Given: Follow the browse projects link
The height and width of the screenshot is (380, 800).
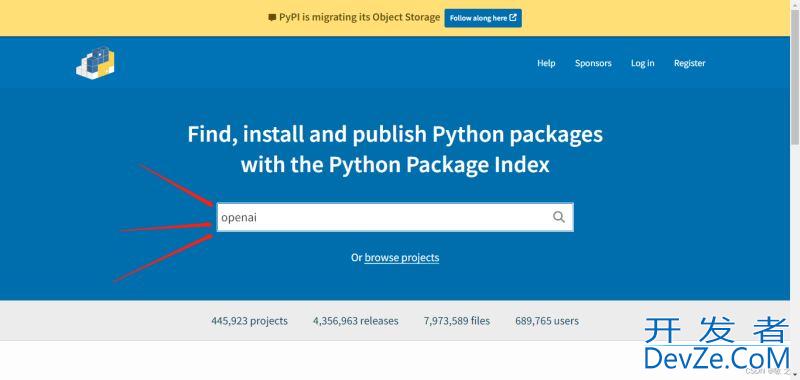Looking at the screenshot, I should point(402,258).
